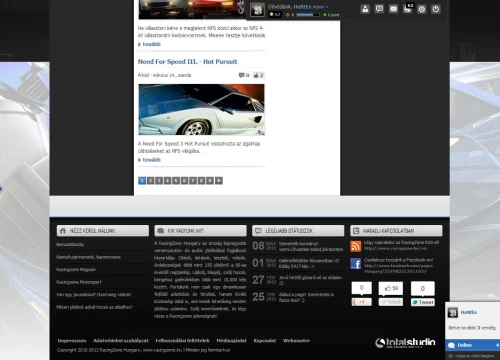The width and height of the screenshot is (500, 360).
Task: Click the MARADJ KAPCSOLATBAN footer header
Action: (x=396, y=231)
